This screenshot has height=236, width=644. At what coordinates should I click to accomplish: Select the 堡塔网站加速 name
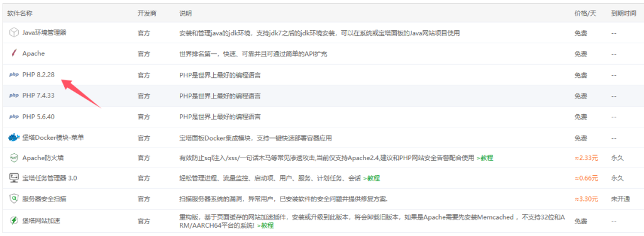pyautogui.click(x=42, y=220)
